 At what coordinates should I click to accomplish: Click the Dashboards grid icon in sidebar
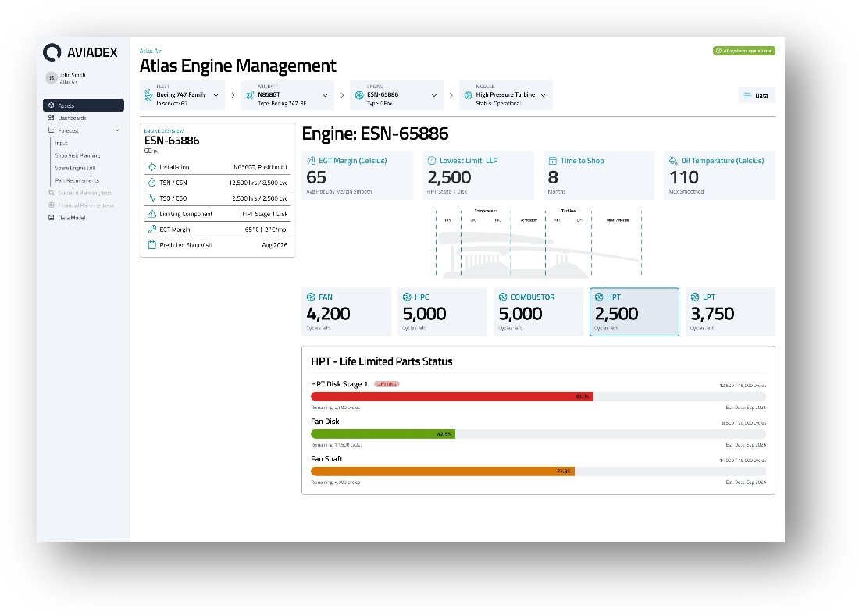pos(51,118)
